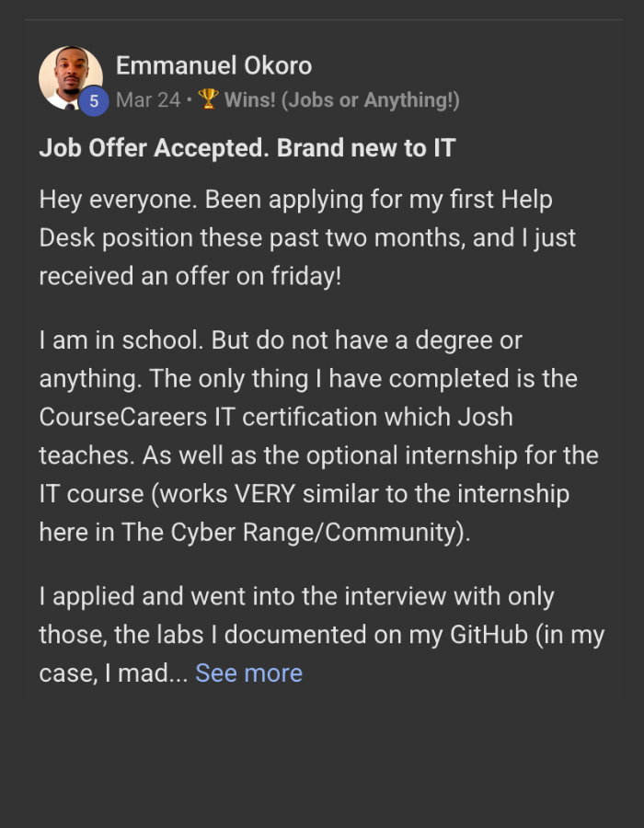Click the Mar 24 post date
The height and width of the screenshot is (828, 644).
point(148,100)
